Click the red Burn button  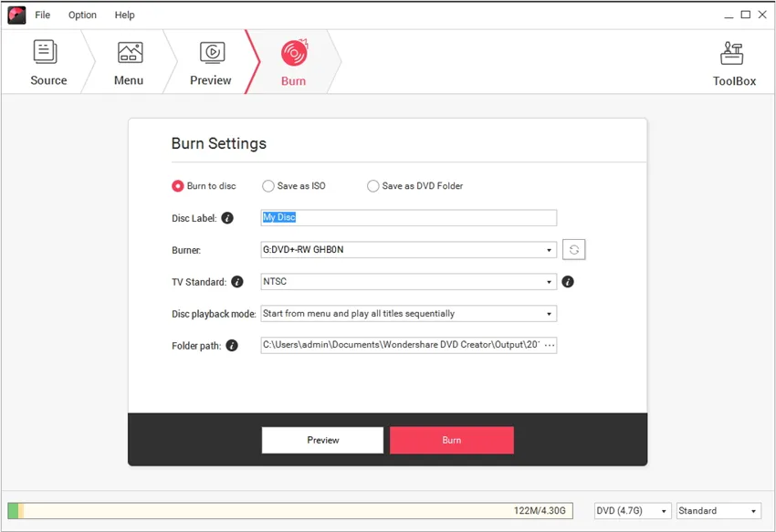point(451,439)
